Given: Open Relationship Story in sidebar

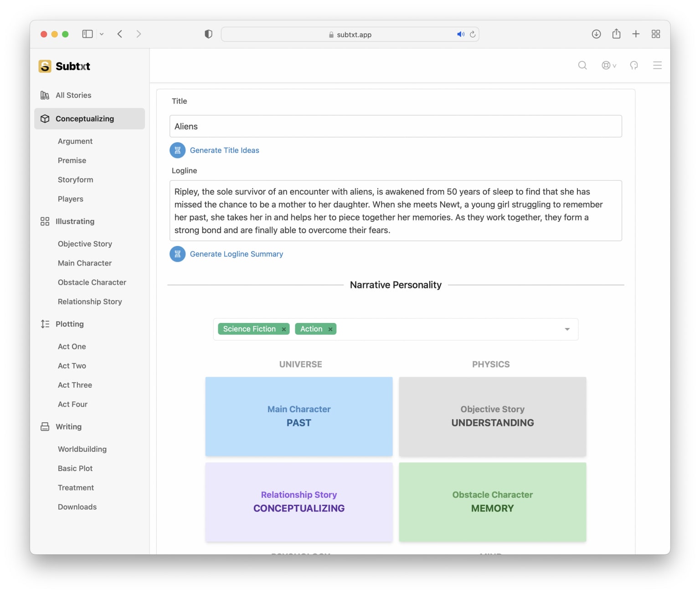Looking at the screenshot, I should tap(90, 302).
